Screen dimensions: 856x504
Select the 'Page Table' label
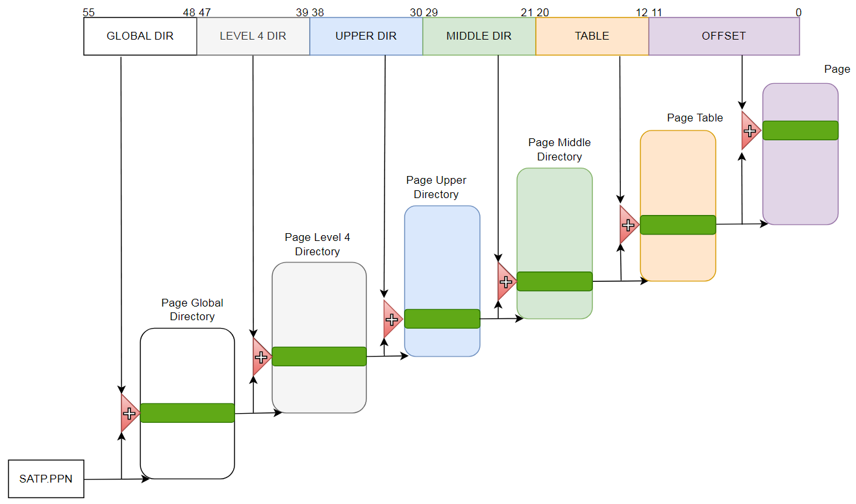coord(695,118)
